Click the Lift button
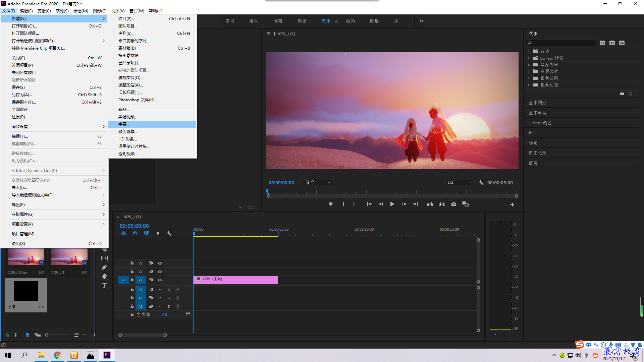This screenshot has height=362, width=644. [430, 204]
